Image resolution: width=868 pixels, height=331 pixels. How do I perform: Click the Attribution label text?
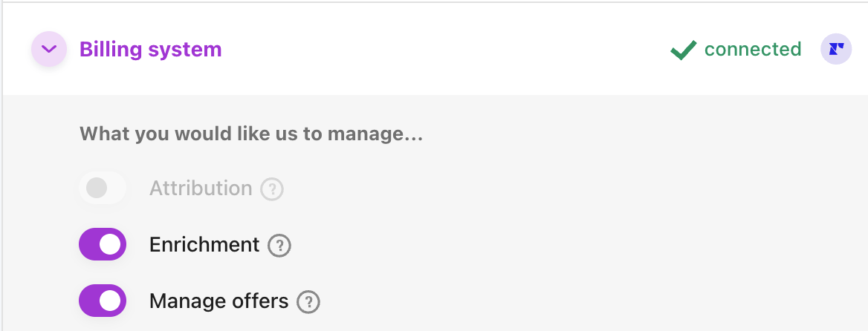pyautogui.click(x=201, y=189)
